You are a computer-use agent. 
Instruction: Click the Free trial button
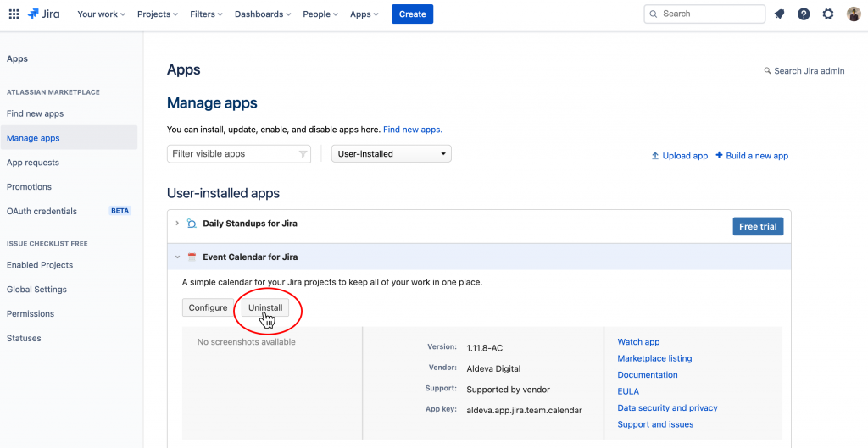758,226
